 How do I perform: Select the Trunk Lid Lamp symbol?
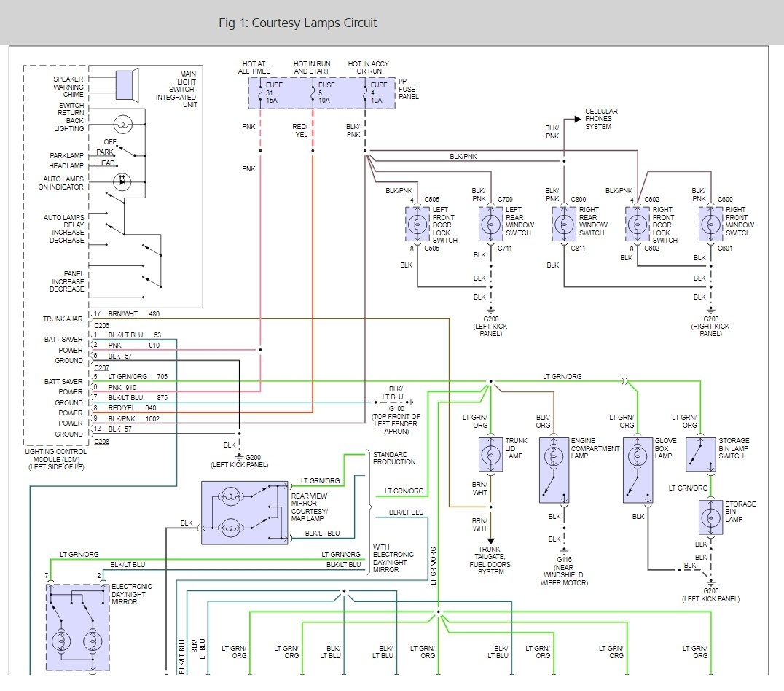pyautogui.click(x=490, y=454)
